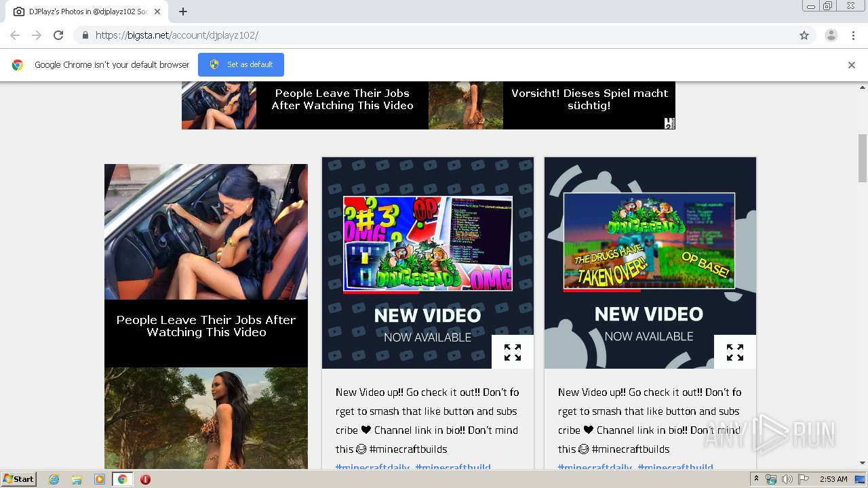Switch to Chrome in the taskbar
Viewport: 868px width, 488px height.
(123, 479)
